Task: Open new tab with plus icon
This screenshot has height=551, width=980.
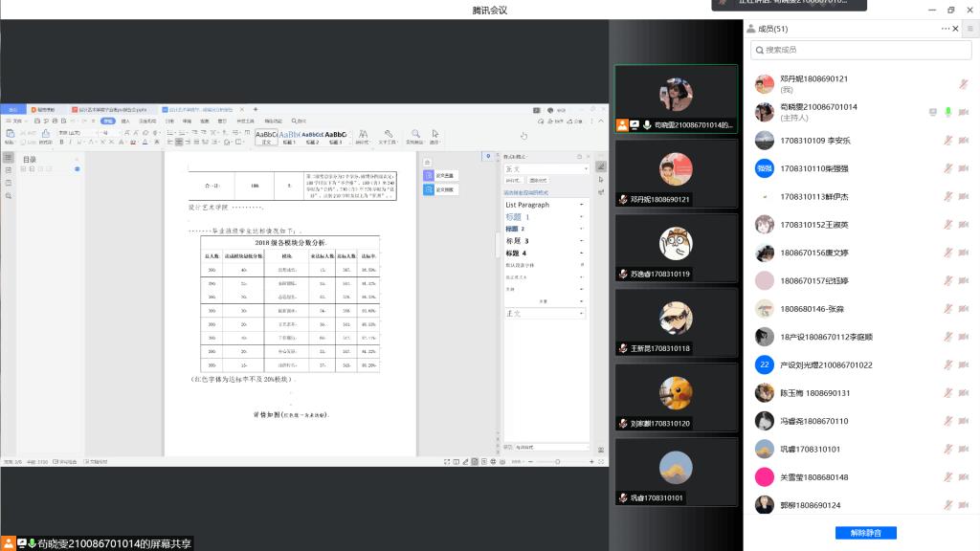Action: [x=256, y=109]
